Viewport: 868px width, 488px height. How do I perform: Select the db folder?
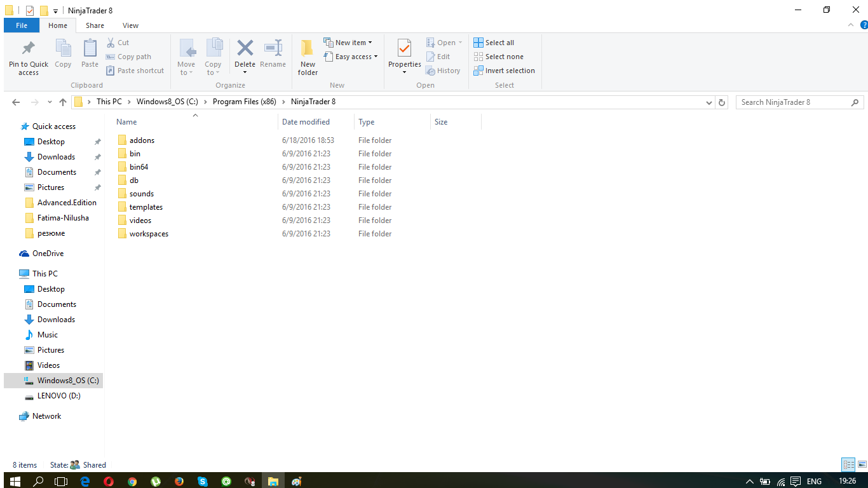pyautogui.click(x=133, y=180)
